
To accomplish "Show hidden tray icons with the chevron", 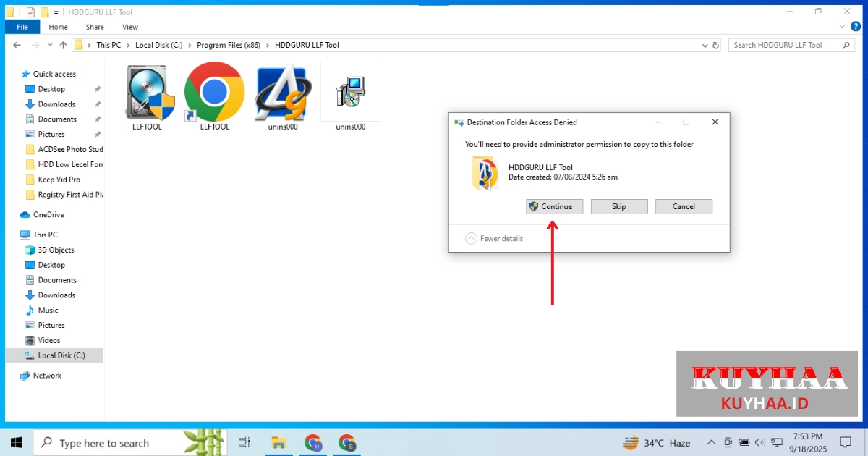I will tap(712, 443).
